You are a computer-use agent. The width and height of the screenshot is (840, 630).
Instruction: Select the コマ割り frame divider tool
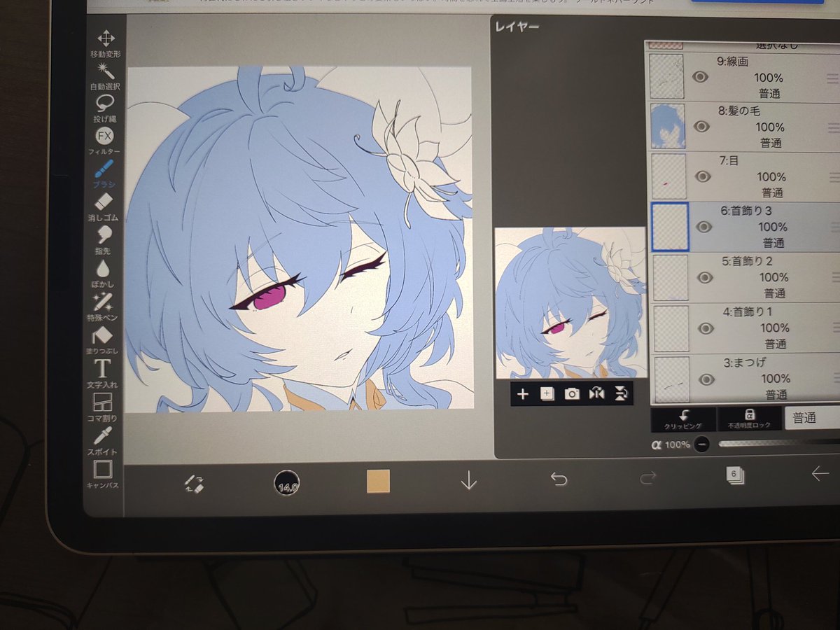pyautogui.click(x=102, y=407)
